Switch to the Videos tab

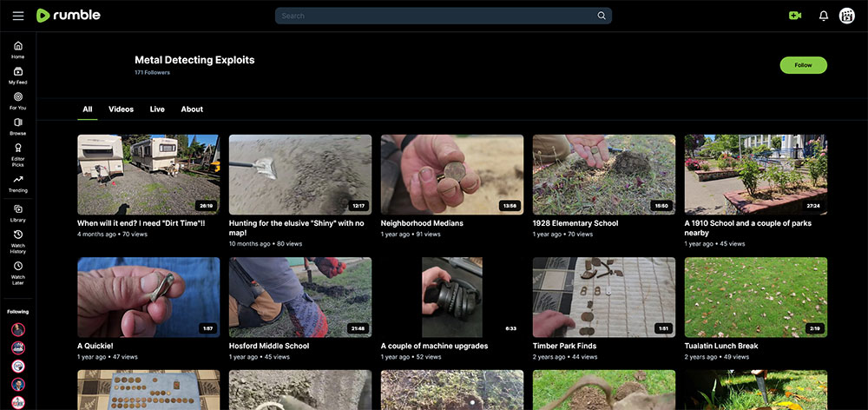pos(122,109)
